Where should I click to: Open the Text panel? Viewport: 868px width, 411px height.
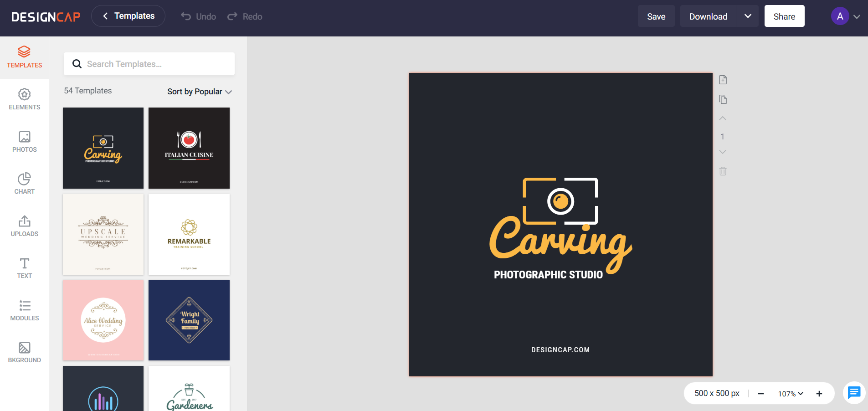click(x=24, y=268)
